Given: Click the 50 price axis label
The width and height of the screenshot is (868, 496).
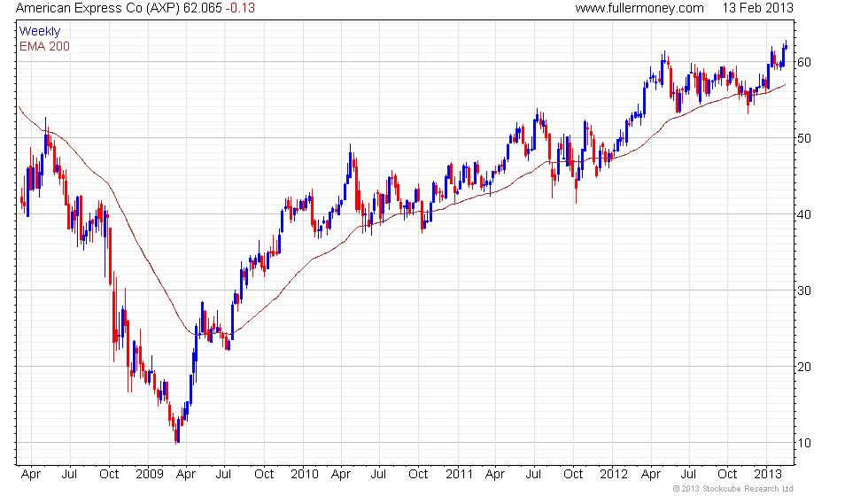Looking at the screenshot, I should [x=804, y=138].
